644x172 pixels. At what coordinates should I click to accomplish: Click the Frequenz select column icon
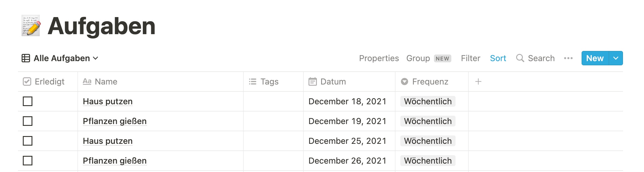click(404, 82)
